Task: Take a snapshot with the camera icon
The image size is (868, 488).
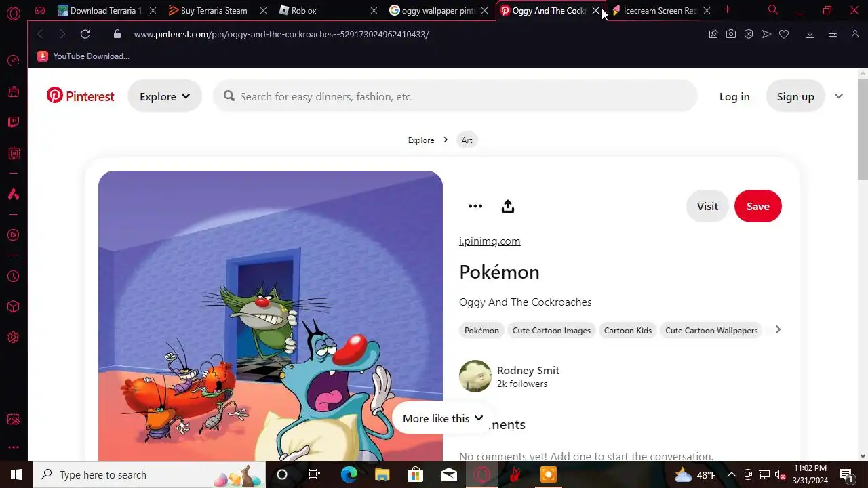Action: [731, 34]
